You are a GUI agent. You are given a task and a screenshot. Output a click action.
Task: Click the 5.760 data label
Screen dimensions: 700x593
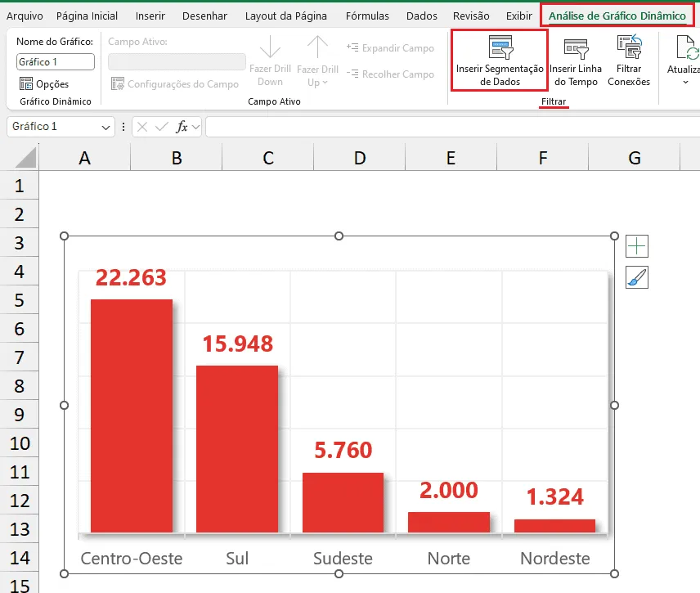coord(343,450)
